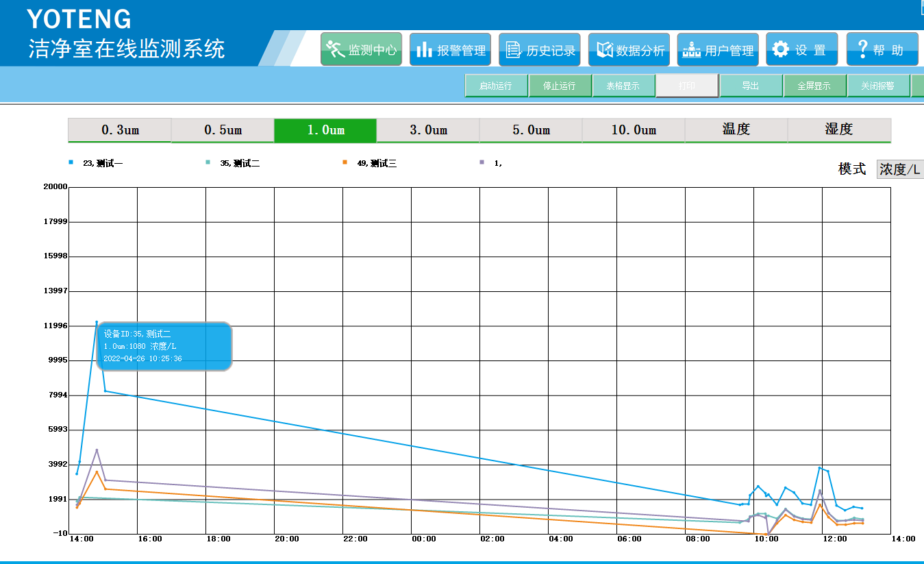Open 用户管理 user management
The height and width of the screenshot is (564, 924).
718,49
